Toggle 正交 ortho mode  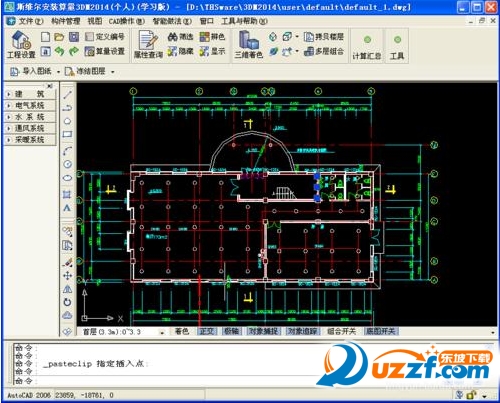pos(207,331)
